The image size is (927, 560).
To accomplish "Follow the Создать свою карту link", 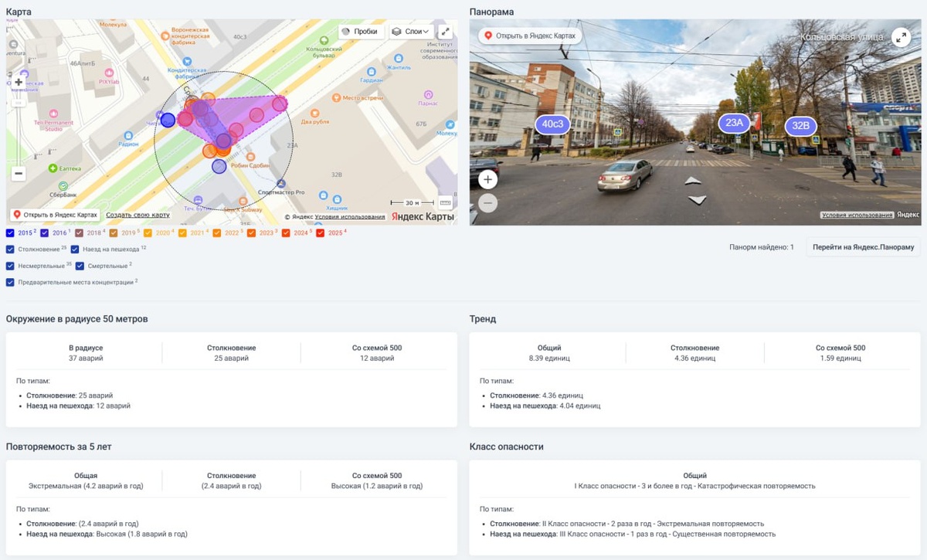I will [x=138, y=215].
